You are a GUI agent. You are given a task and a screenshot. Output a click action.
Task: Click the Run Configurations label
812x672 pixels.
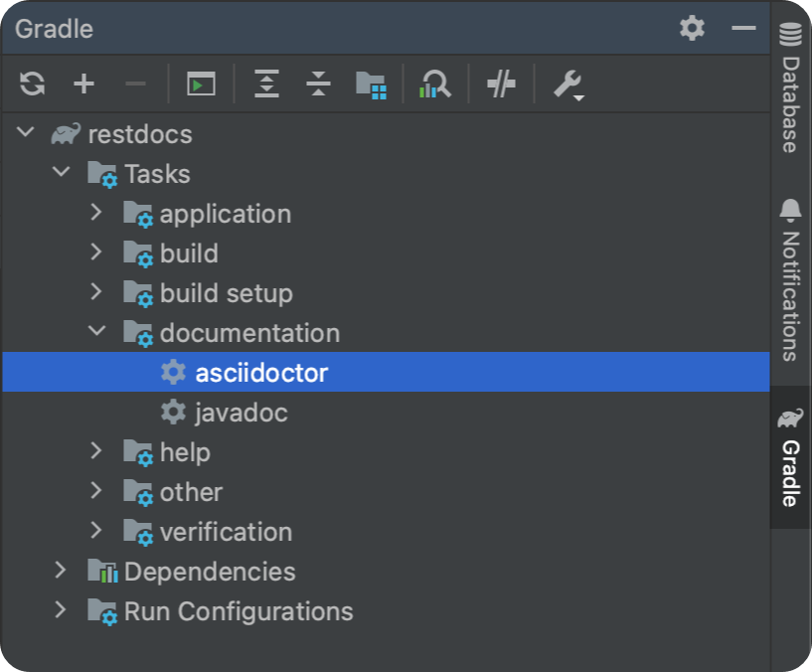(239, 611)
